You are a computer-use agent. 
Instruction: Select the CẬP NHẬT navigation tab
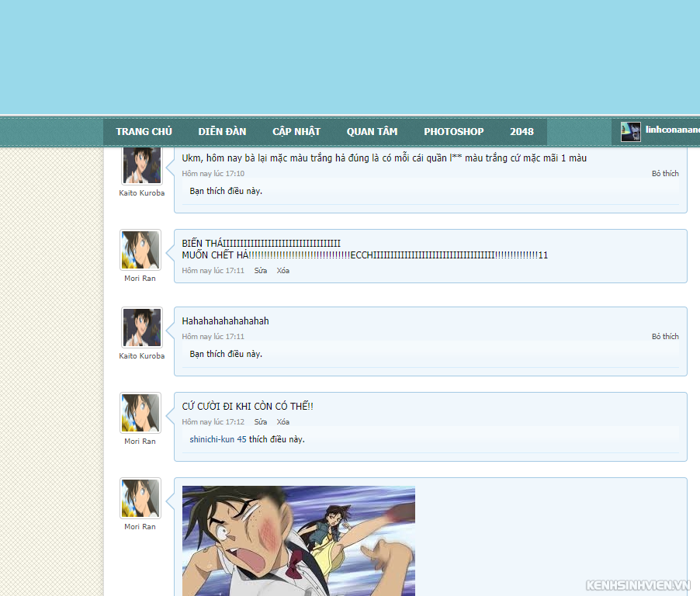pyautogui.click(x=296, y=132)
